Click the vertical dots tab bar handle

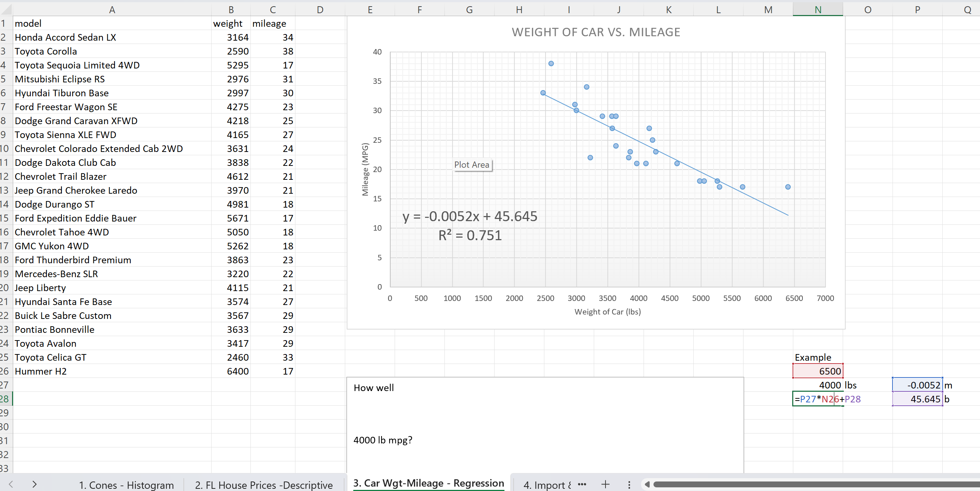point(629,484)
